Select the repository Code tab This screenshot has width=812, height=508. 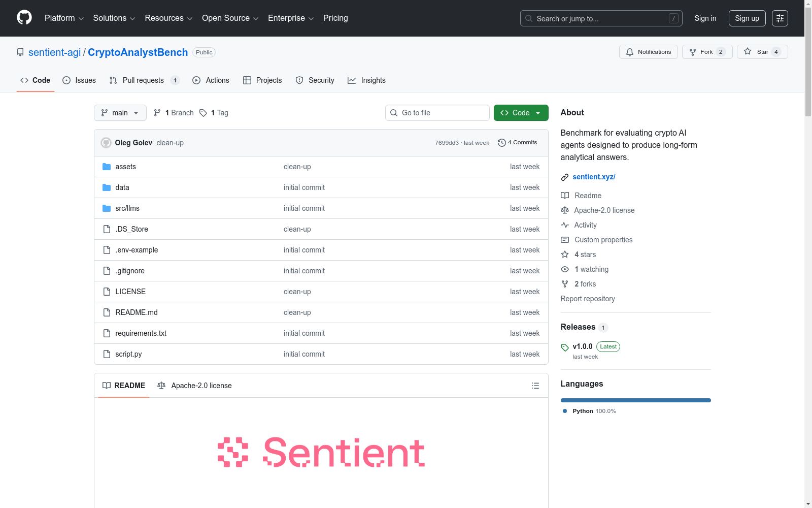pyautogui.click(x=35, y=80)
